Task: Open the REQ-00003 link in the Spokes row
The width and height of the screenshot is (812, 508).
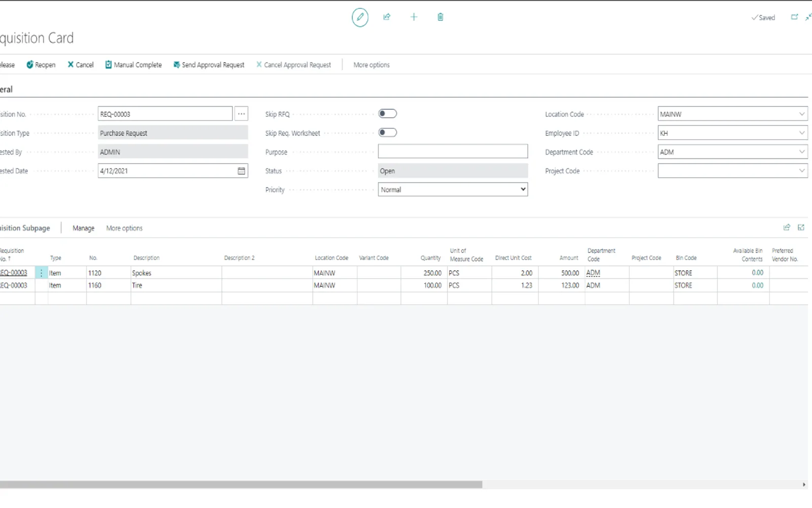Action: [14, 273]
